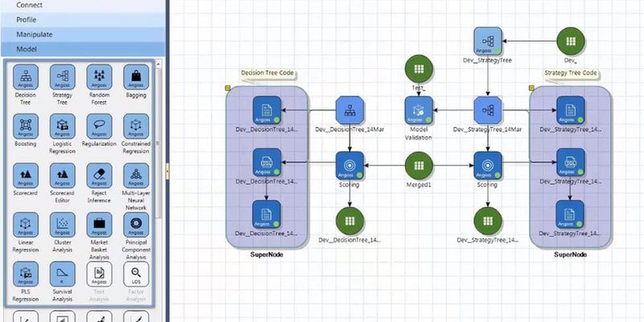Click output dataset node labeled Dev__StrategyTree_14...
This screenshot has width=644, height=322.
click(488, 221)
